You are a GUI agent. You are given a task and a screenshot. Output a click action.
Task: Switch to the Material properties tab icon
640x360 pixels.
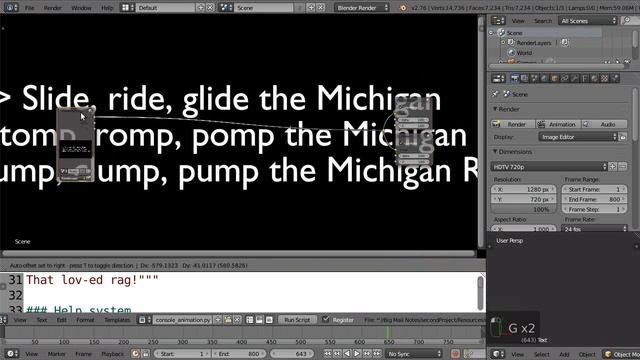pyautogui.click(x=594, y=78)
